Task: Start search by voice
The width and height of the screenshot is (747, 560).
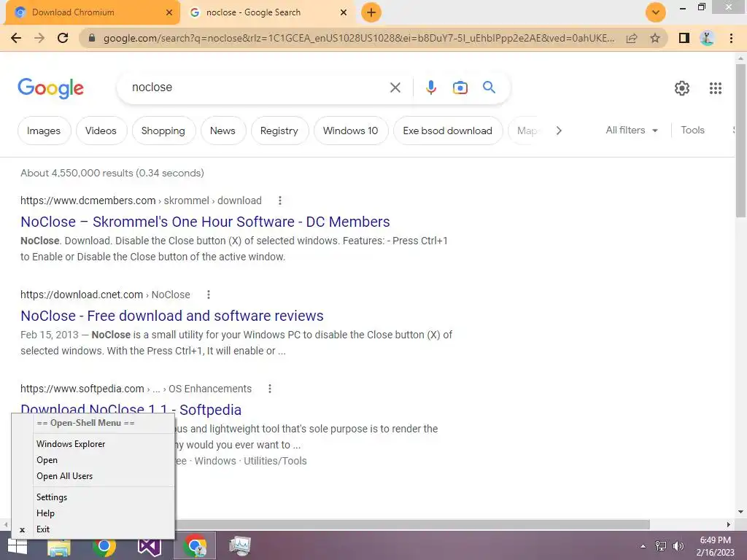Action: point(430,87)
